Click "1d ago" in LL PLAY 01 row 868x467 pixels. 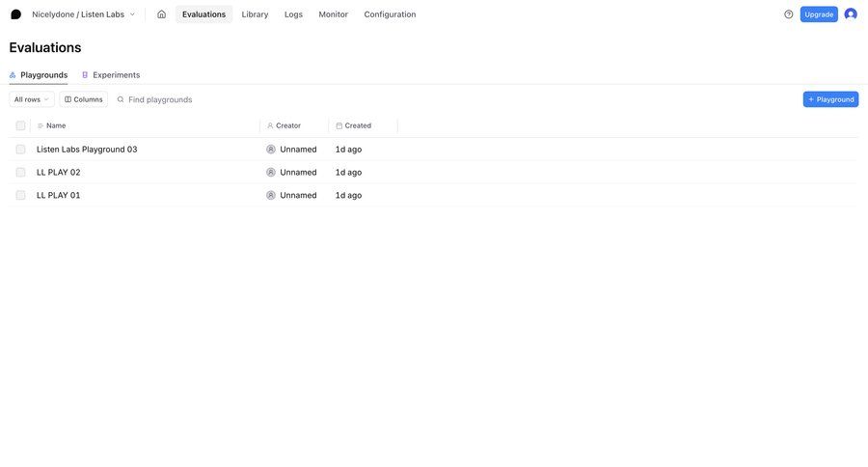pos(349,196)
